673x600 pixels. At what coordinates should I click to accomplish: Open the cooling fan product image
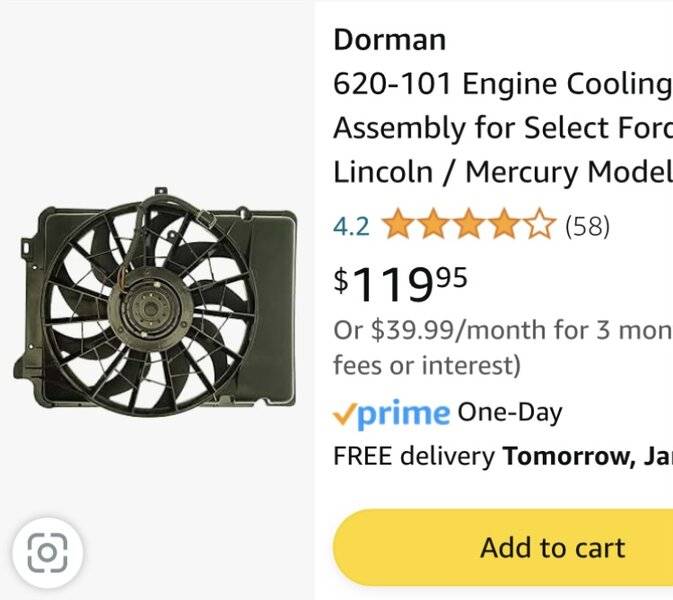coord(155,297)
